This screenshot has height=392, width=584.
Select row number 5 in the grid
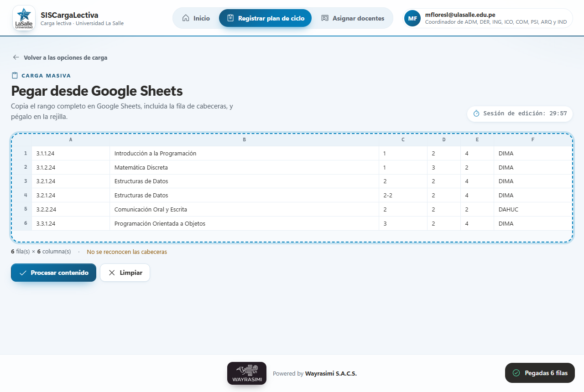point(22,210)
